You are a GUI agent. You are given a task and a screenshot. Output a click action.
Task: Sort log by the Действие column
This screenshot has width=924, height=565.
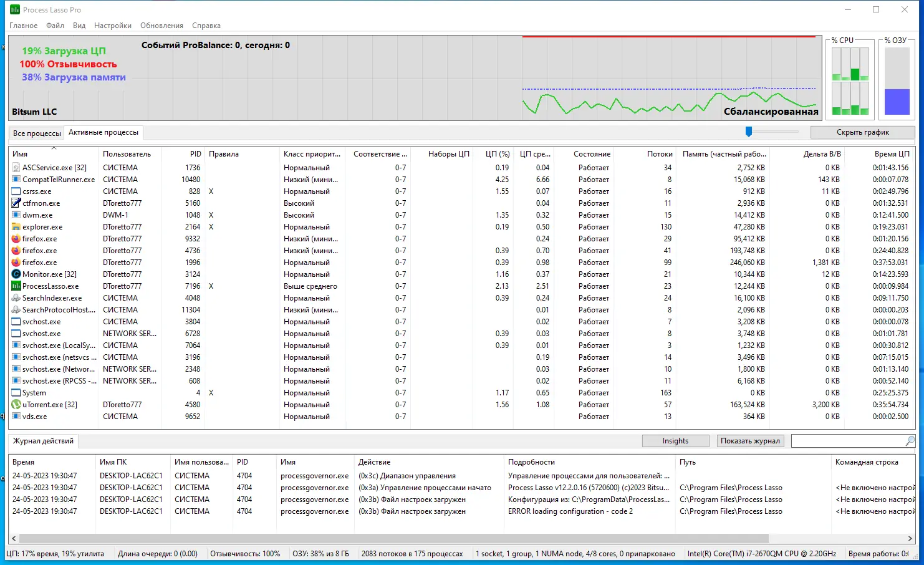(x=429, y=462)
